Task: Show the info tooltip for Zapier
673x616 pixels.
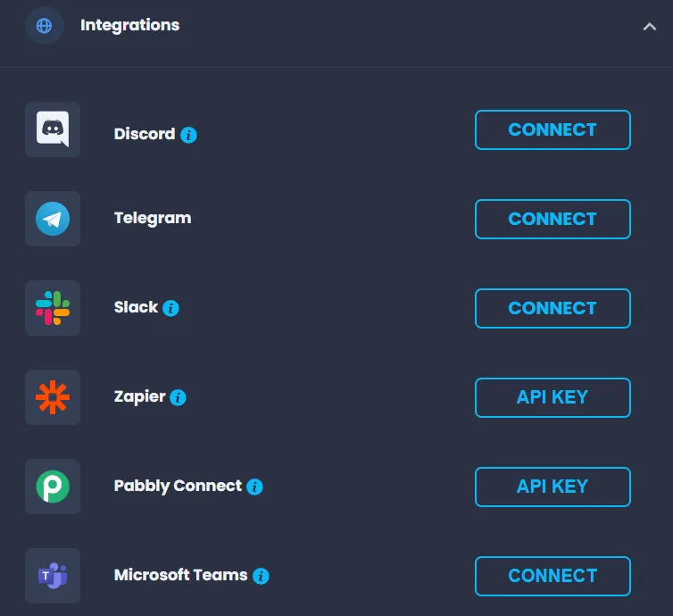Action: (179, 397)
